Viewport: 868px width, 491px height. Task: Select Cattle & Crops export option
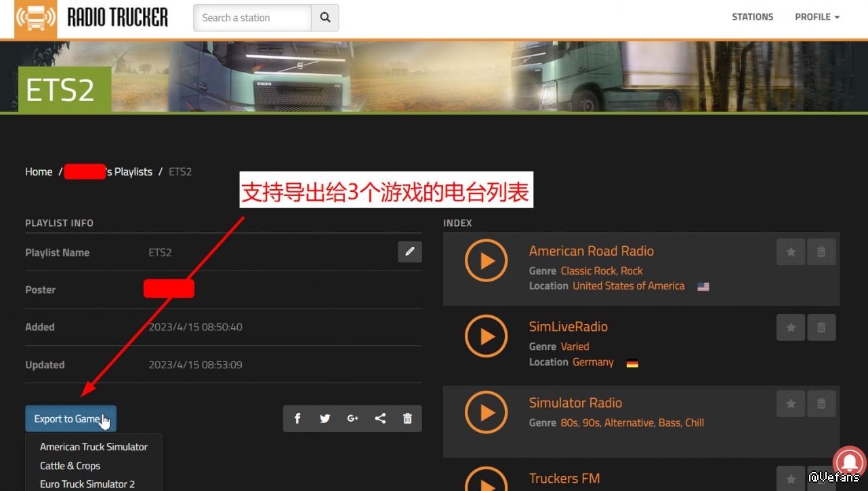(70, 466)
